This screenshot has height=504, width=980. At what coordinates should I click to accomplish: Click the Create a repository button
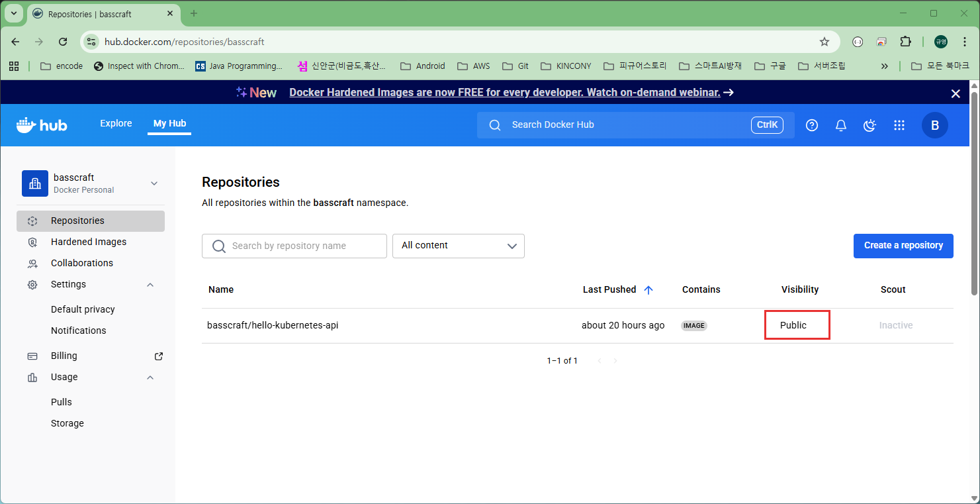click(903, 246)
